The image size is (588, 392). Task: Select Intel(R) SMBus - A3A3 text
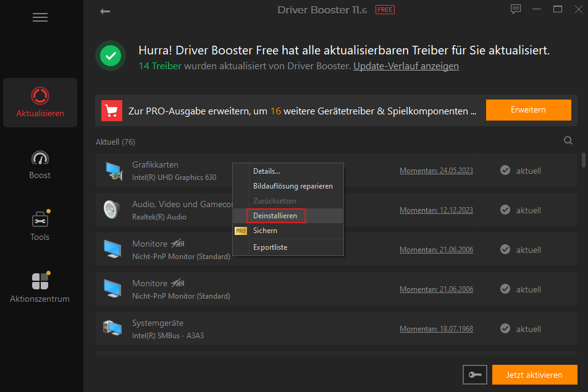tap(167, 336)
